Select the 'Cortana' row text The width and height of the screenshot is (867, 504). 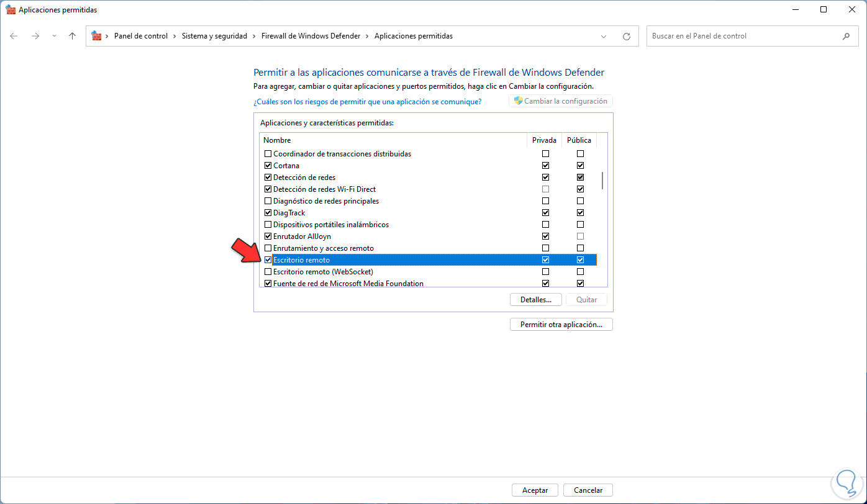(286, 166)
